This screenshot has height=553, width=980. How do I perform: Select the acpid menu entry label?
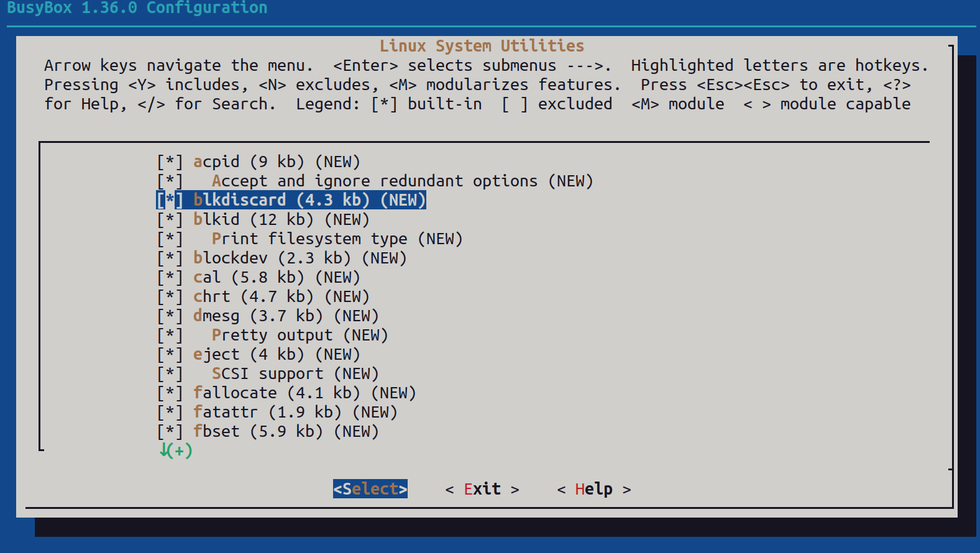coord(277,162)
